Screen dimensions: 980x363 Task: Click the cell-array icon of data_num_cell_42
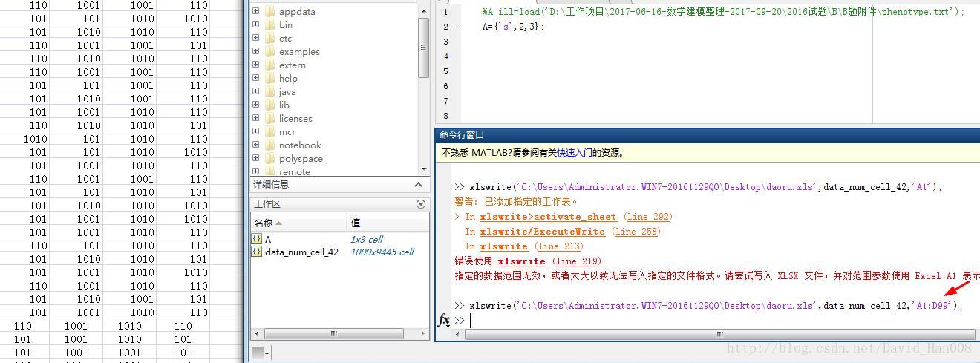point(257,252)
